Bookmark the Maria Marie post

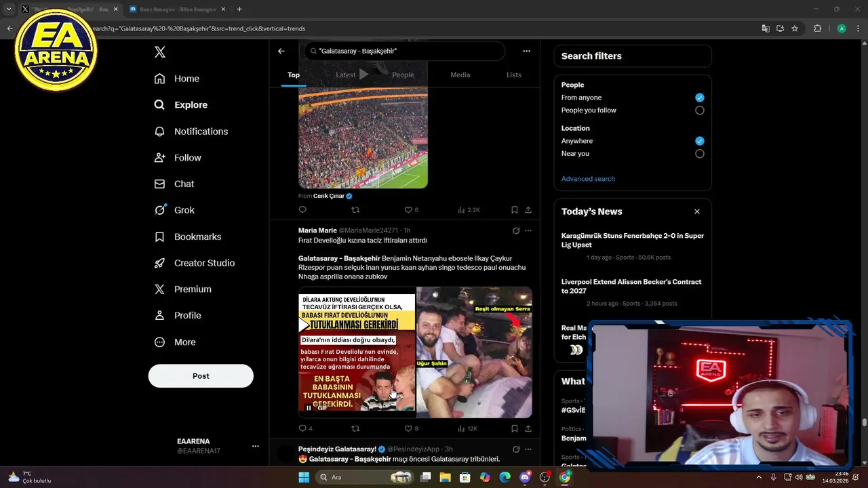click(x=515, y=428)
